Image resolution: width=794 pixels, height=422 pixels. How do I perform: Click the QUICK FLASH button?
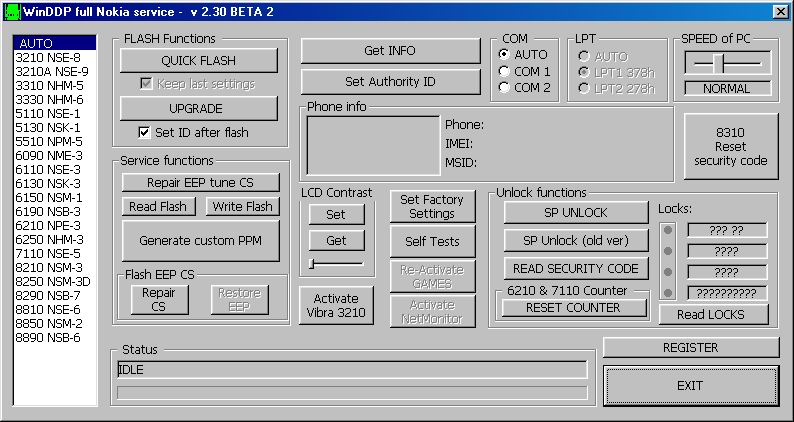(x=198, y=61)
